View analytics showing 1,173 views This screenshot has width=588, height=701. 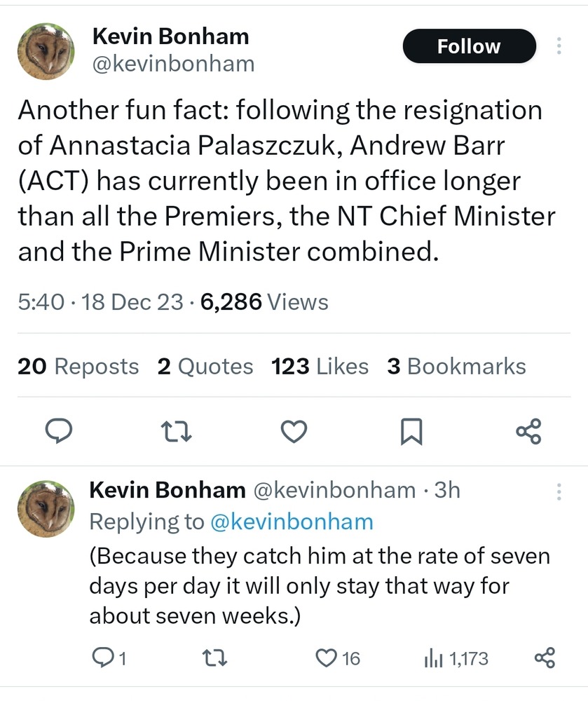(x=456, y=658)
